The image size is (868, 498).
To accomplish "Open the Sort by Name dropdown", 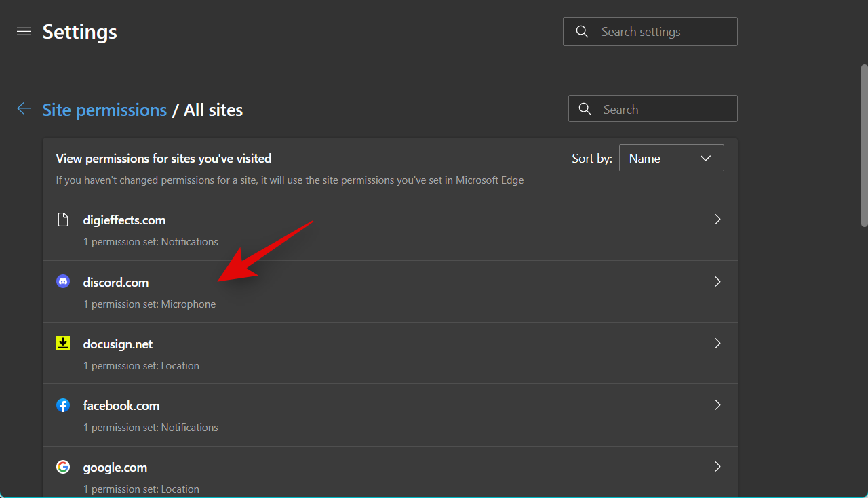I will [x=671, y=158].
